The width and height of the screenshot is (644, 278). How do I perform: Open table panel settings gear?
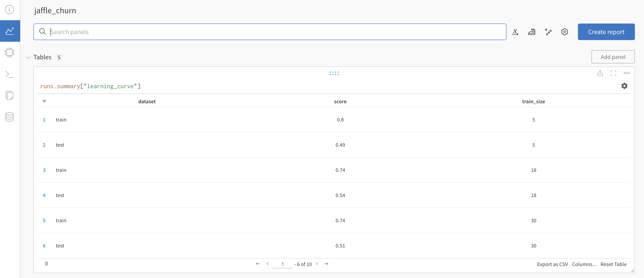click(624, 86)
